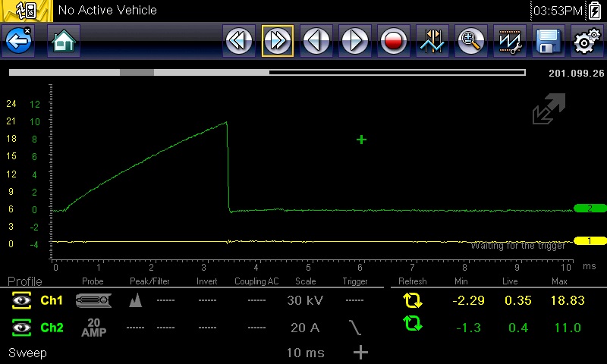
Task: Toggle the waveform cursors icon
Action: (x=432, y=41)
